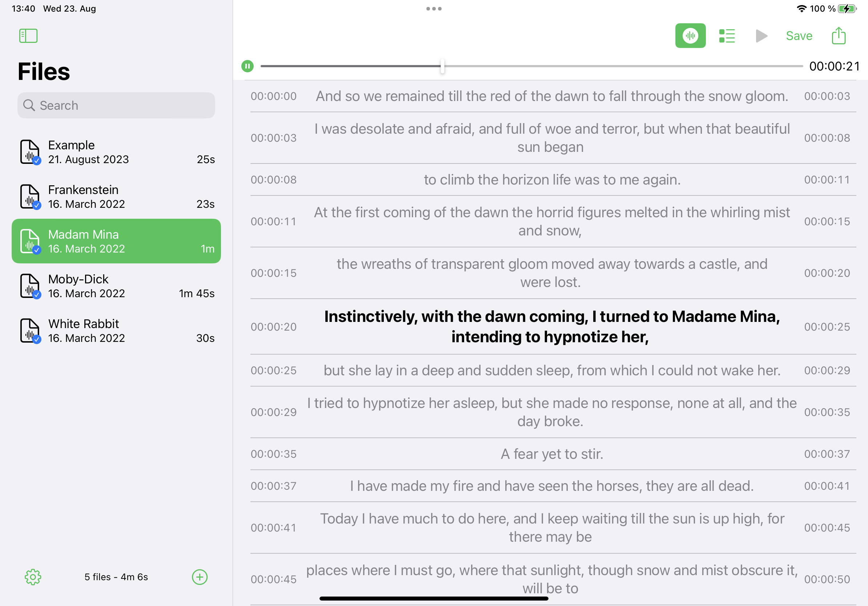Click the Moby-Dick duration 1m 45s
Image resolution: width=868 pixels, height=606 pixels.
coord(197,294)
